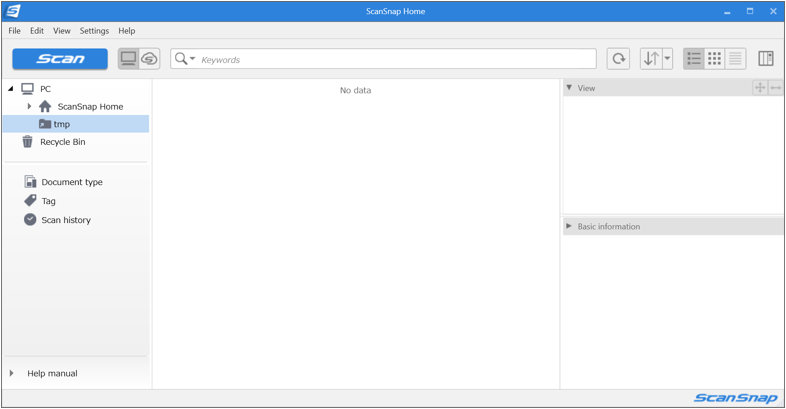Open the search options magnifier dropdown

[185, 59]
